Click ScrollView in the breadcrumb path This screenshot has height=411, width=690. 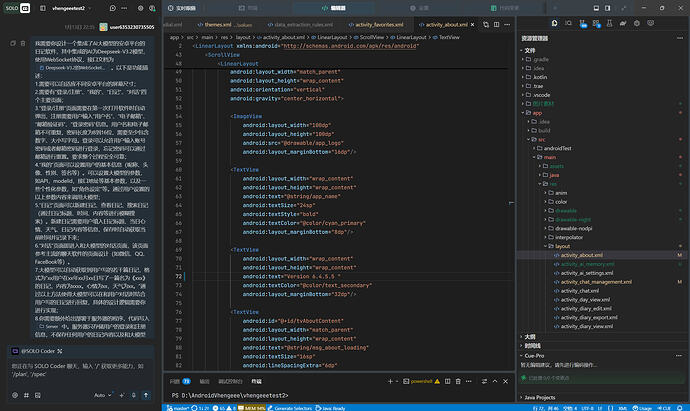372,37
